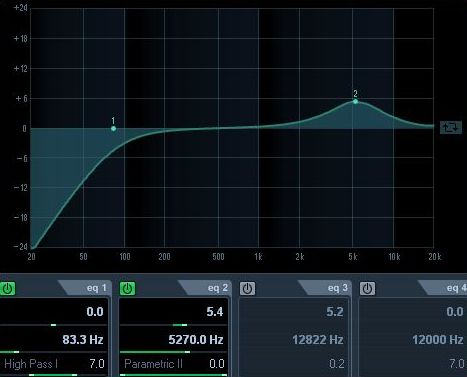Click the curve invert/swap icon right of graph
This screenshot has height=377, width=467.
[451, 127]
